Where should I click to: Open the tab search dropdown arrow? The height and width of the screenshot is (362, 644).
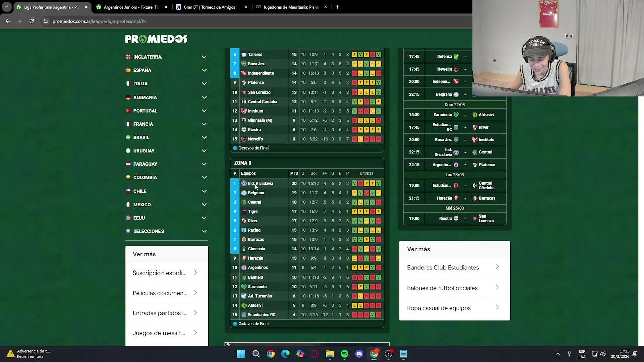pyautogui.click(x=7, y=7)
